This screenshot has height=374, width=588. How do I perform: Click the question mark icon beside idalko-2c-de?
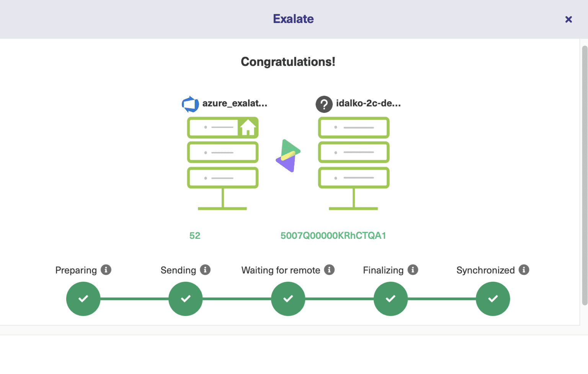(324, 104)
